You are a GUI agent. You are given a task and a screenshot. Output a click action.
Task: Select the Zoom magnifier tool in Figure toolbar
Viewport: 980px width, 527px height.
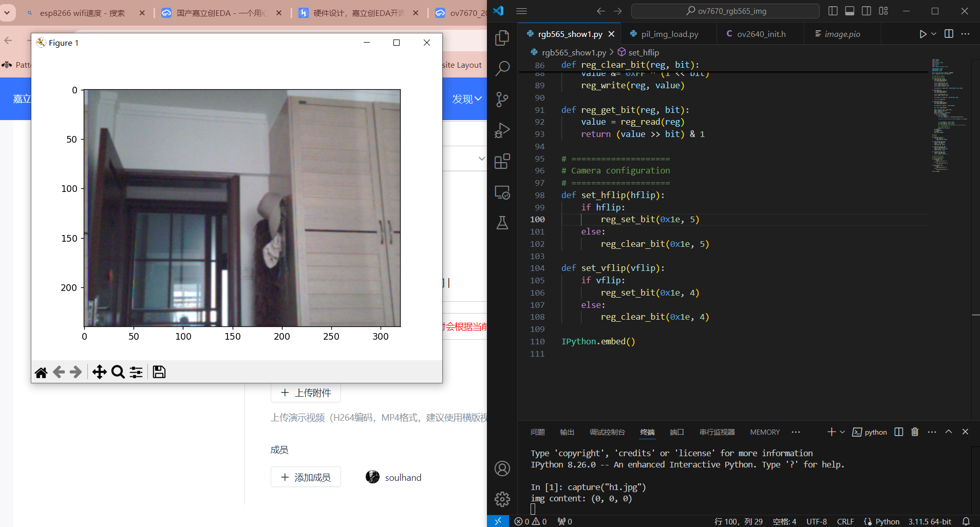(x=118, y=372)
